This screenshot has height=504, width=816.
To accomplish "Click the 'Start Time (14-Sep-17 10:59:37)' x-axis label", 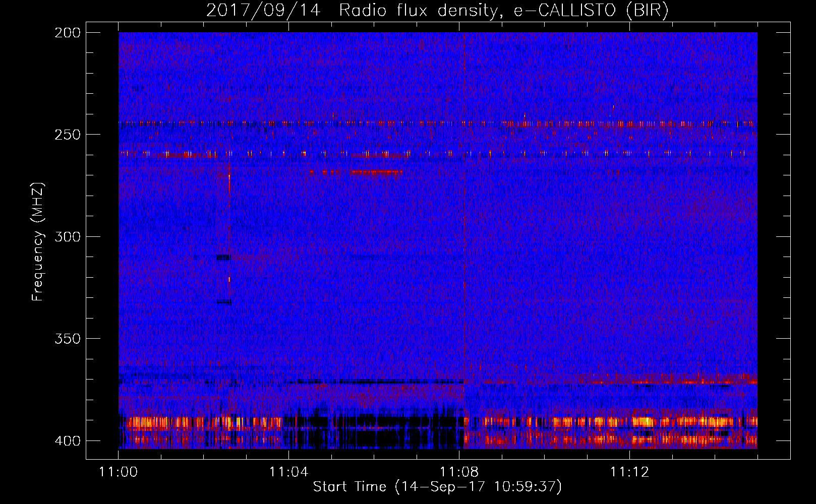I will point(437,487).
